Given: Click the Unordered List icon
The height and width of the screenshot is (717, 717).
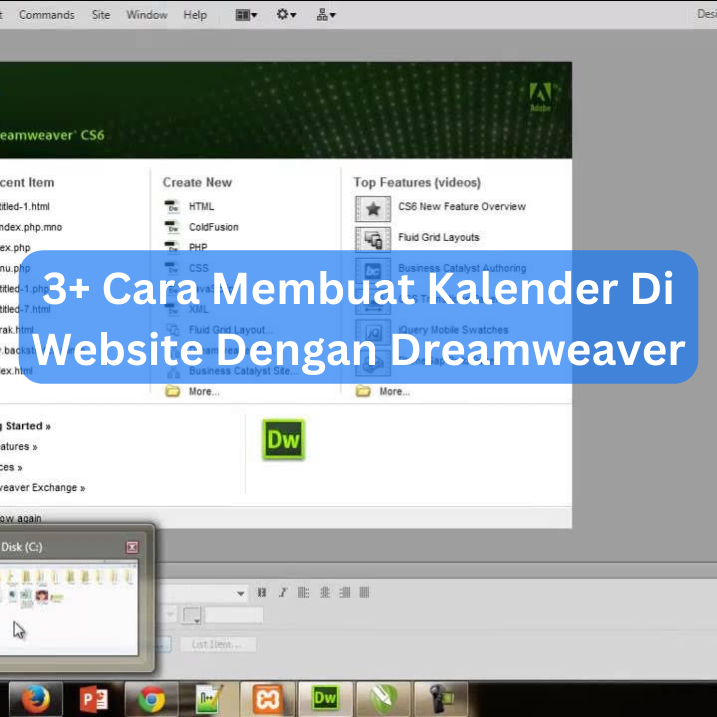Looking at the screenshot, I should (x=304, y=593).
